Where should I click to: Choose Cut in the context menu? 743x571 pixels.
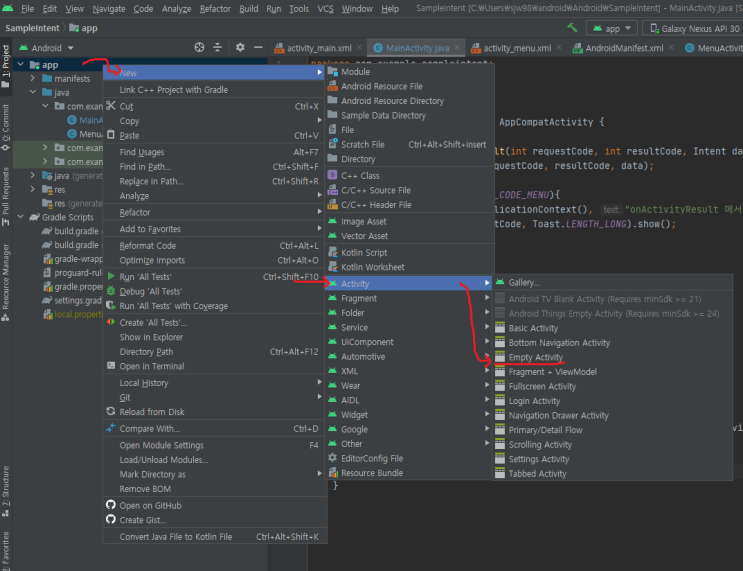215,106
